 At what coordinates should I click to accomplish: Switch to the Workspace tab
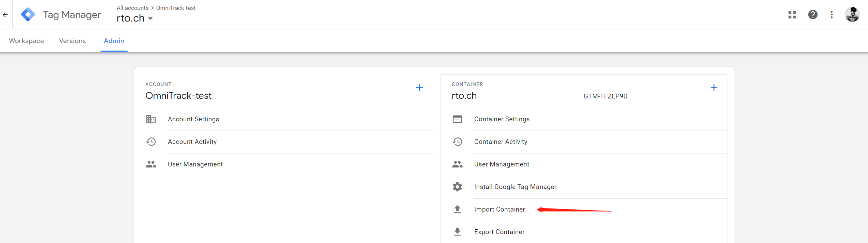click(26, 41)
